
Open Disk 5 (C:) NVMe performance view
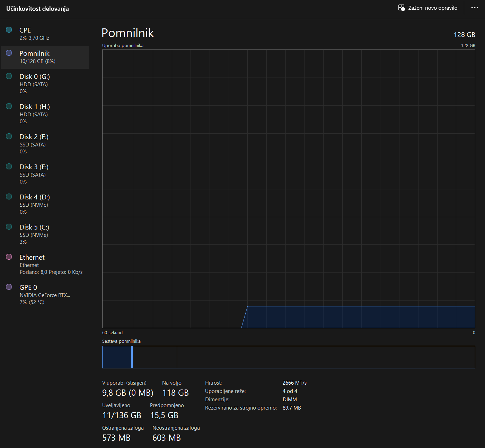[x=45, y=234]
